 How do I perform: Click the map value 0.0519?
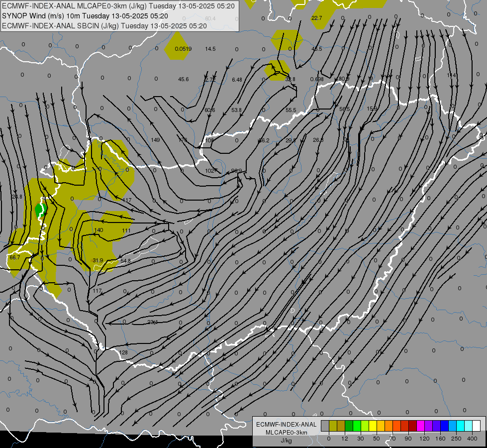183,49
